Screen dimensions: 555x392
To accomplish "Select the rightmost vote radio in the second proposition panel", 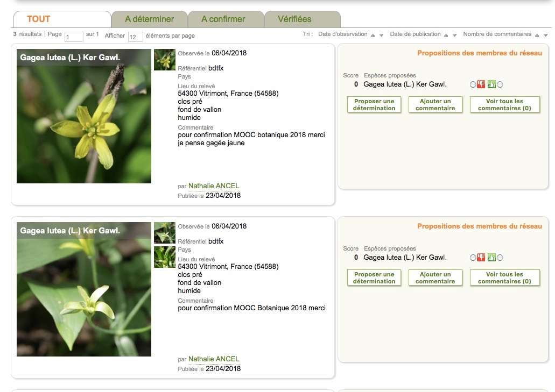I will (x=500, y=257).
